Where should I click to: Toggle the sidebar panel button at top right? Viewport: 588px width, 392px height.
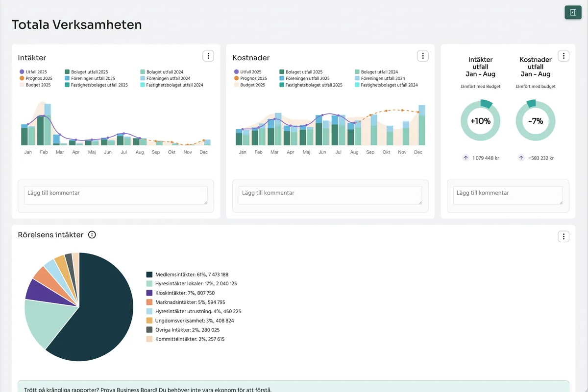(x=573, y=13)
